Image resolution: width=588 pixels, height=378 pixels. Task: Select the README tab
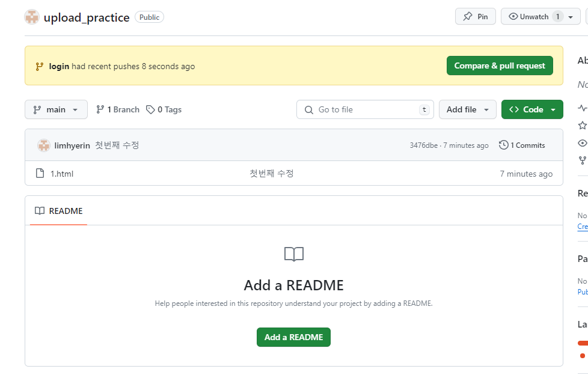click(x=58, y=211)
